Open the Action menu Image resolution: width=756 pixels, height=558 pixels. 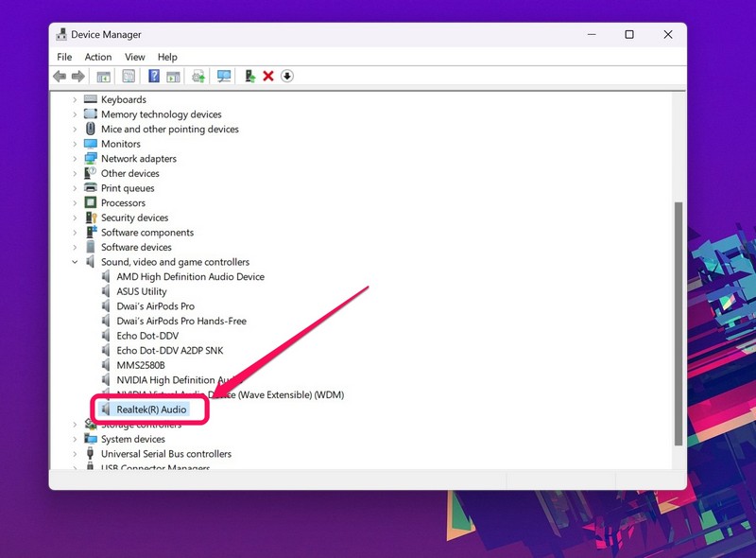coord(98,57)
